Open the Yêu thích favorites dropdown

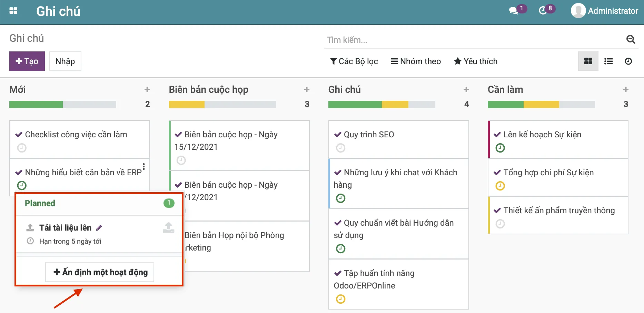pyautogui.click(x=476, y=61)
